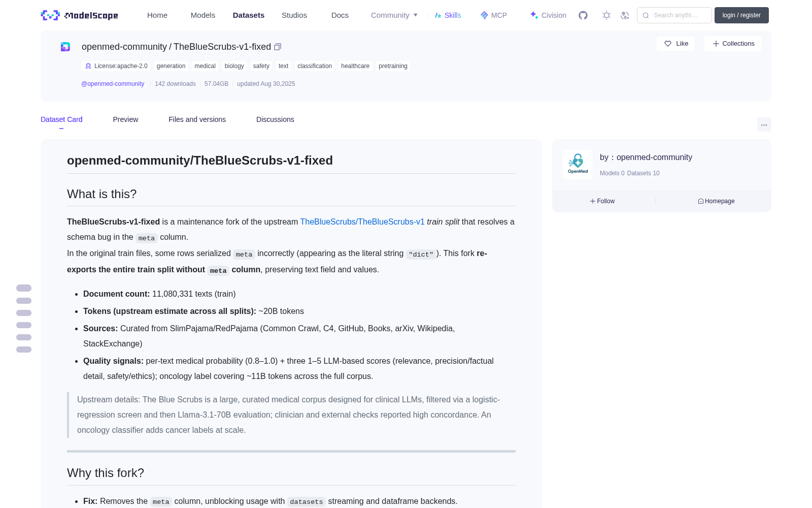Switch to the Preview tab

[x=125, y=119]
